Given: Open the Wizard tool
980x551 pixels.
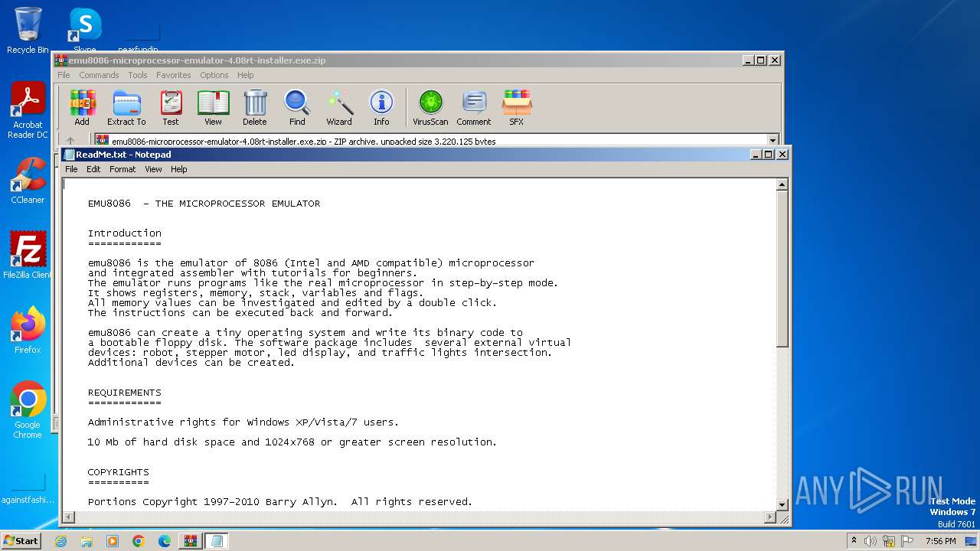Looking at the screenshot, I should pyautogui.click(x=339, y=107).
